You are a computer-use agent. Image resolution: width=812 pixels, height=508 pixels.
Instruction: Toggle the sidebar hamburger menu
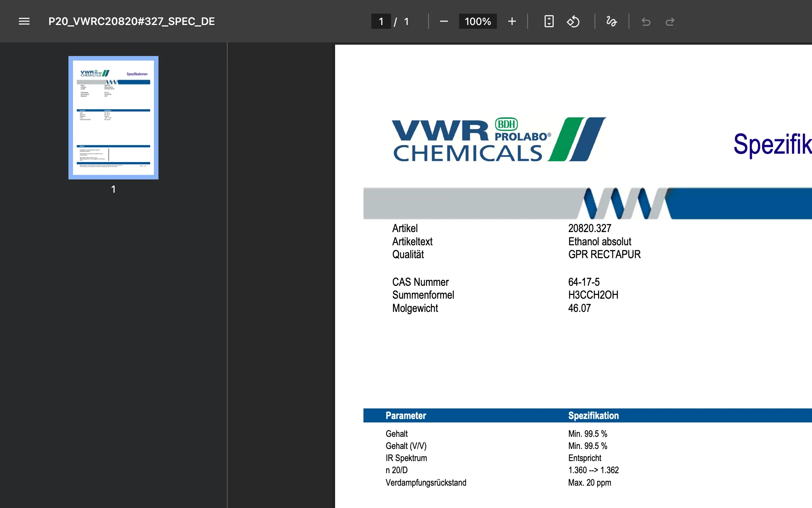point(24,21)
